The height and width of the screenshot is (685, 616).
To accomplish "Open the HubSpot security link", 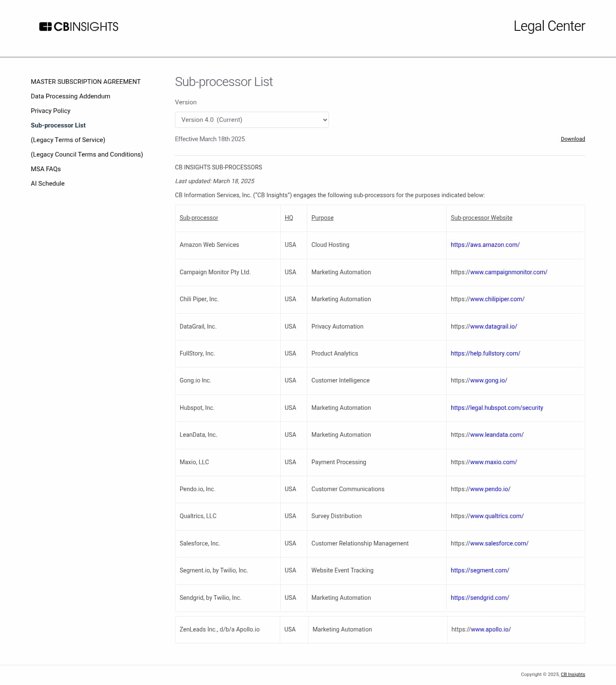I will pos(497,408).
